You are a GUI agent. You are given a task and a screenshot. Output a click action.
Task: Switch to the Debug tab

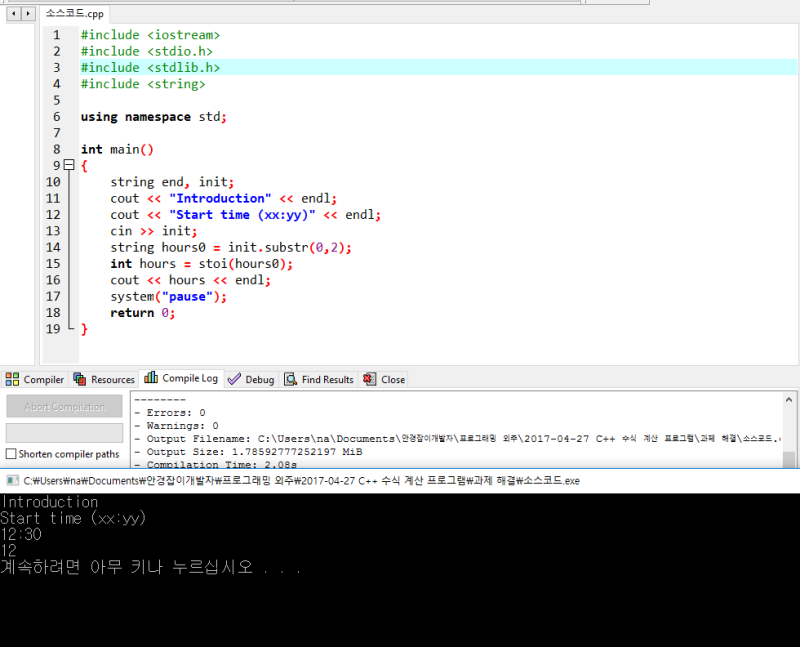click(x=251, y=380)
